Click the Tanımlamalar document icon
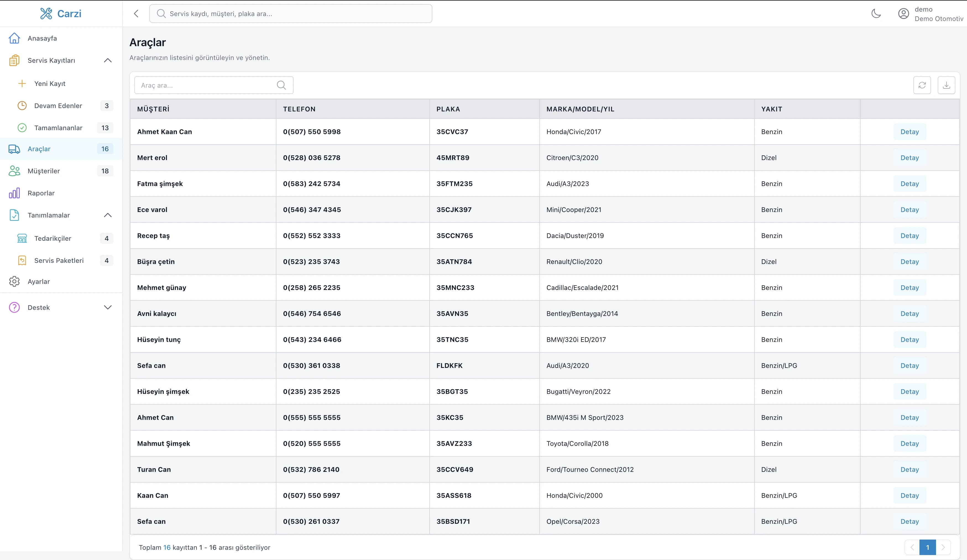 click(14, 215)
